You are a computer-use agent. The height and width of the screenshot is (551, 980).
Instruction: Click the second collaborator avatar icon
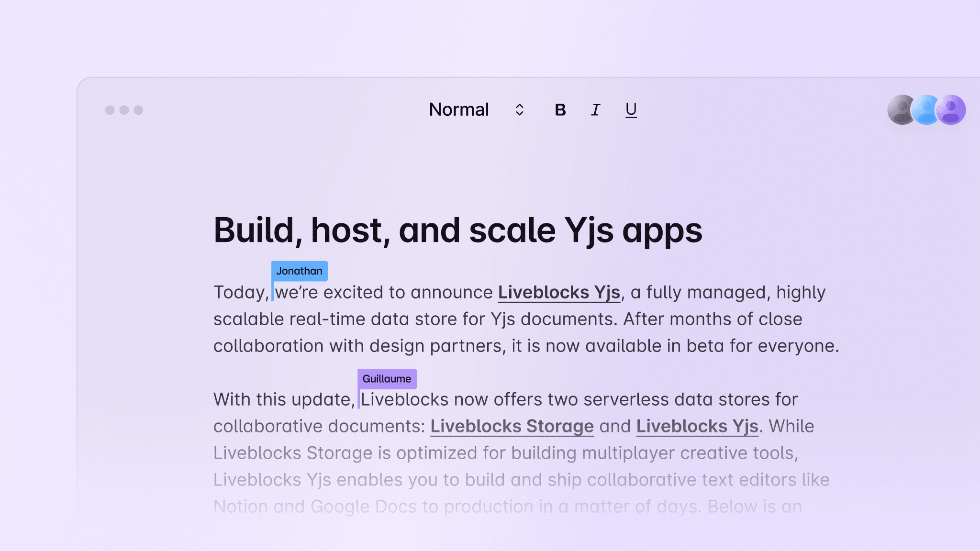click(925, 109)
